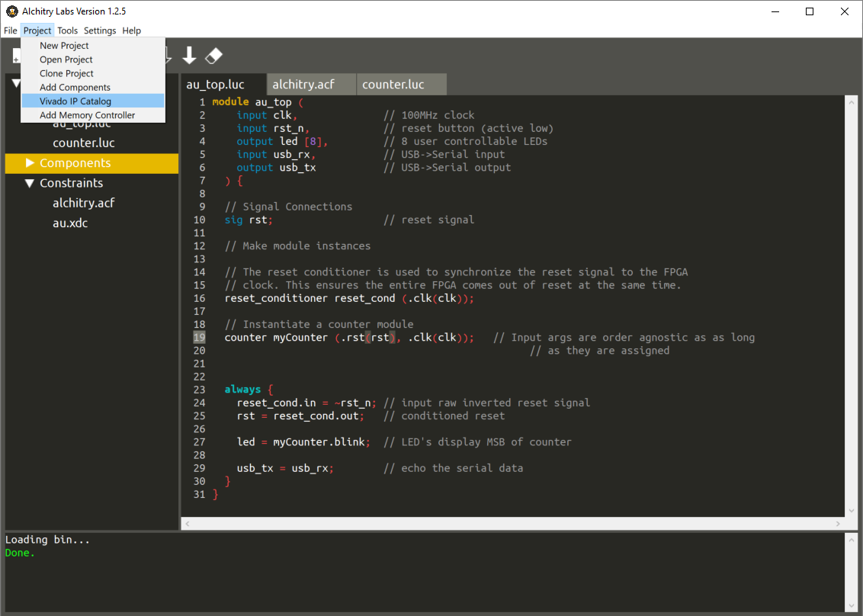Expand the Components tree node
This screenshot has height=616, width=863.
pyautogui.click(x=30, y=162)
